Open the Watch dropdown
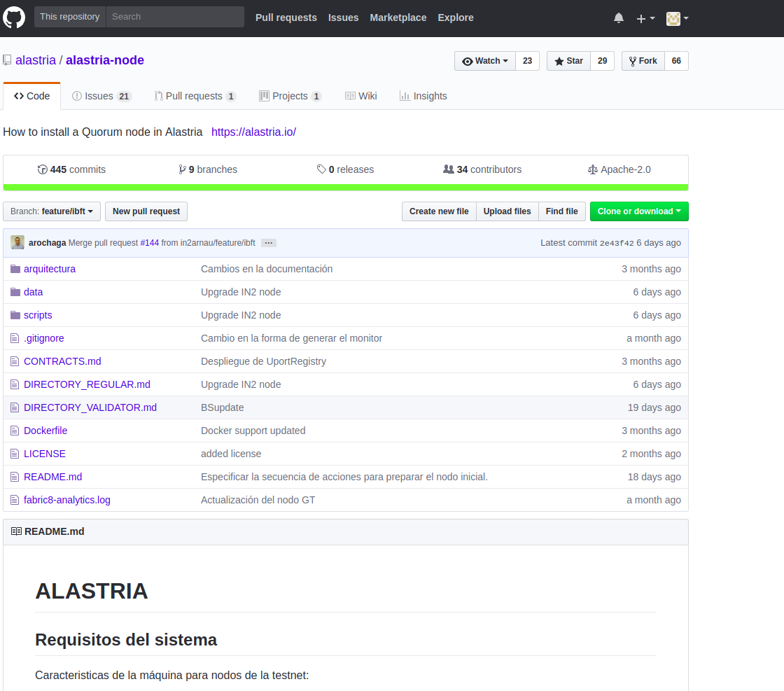This screenshot has width=784, height=691. pyautogui.click(x=485, y=61)
